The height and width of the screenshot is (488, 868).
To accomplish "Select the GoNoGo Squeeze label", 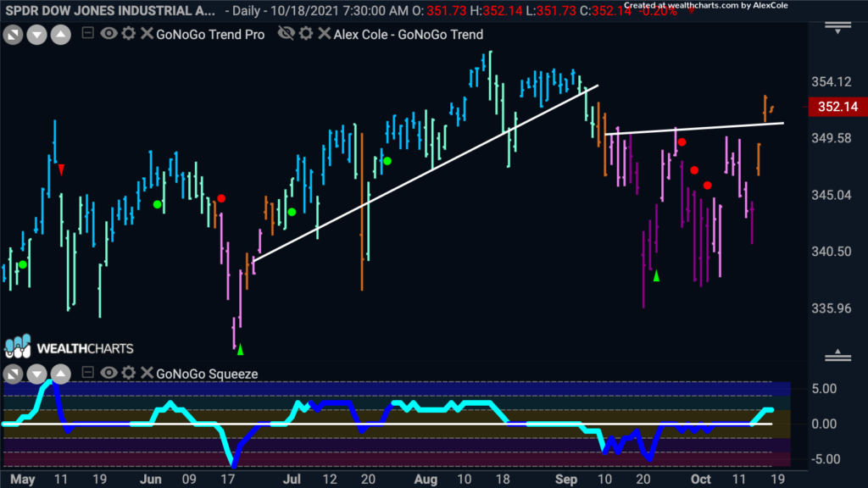I will [207, 374].
